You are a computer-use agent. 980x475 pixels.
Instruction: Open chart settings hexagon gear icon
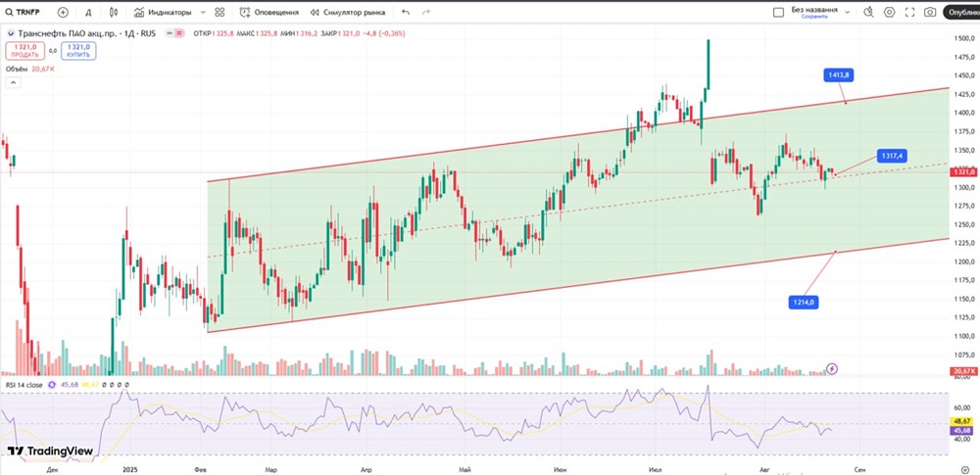[x=889, y=12]
